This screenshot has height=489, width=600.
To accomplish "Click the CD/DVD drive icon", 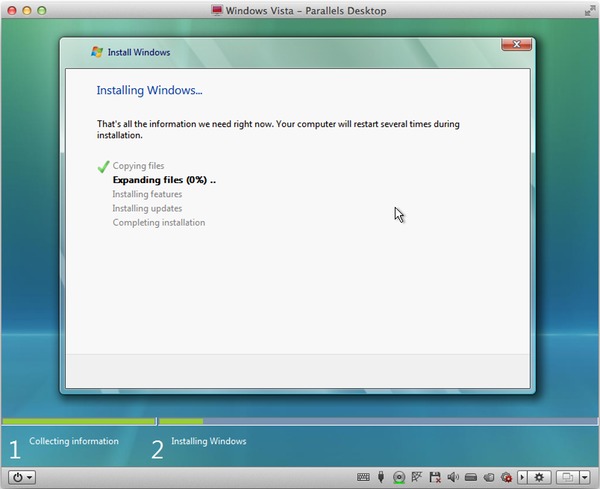I will (x=399, y=477).
